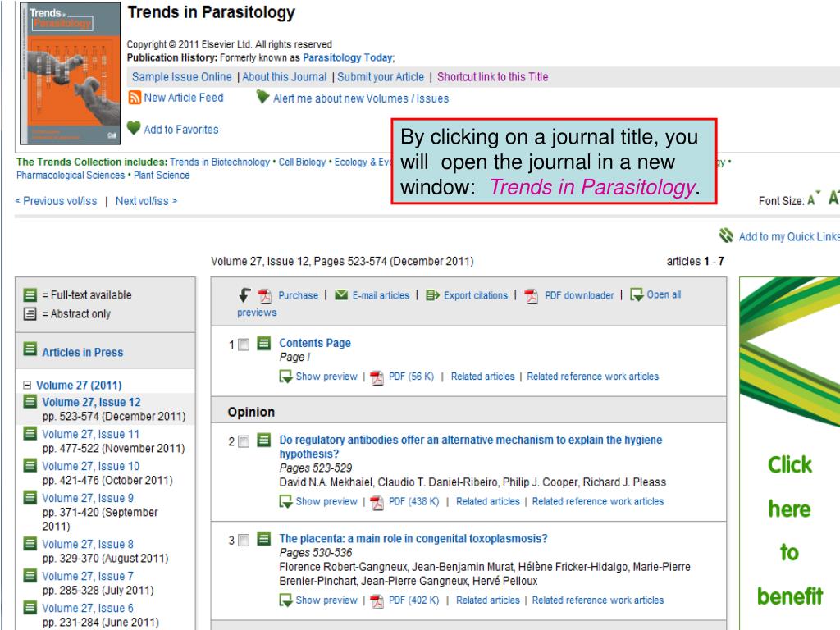Open Shortcut link to this Title
This screenshot has width=840, height=630.
[x=492, y=76]
